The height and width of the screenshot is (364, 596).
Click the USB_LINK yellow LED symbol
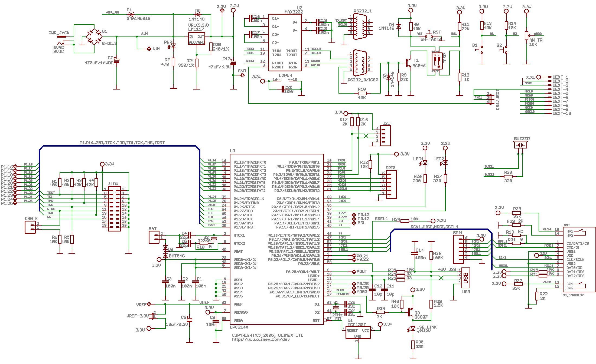point(412,329)
